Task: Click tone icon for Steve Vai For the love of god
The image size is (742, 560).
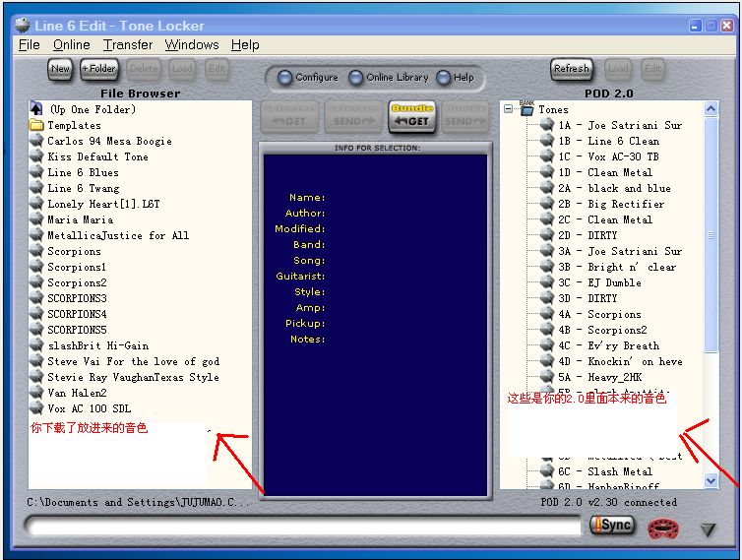Action: [36, 361]
